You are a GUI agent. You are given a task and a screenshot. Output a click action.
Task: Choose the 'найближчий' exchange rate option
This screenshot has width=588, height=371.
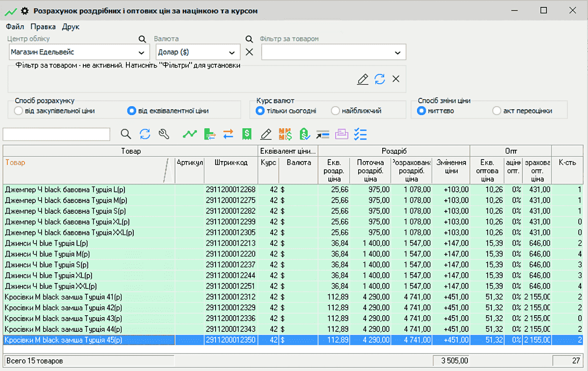(x=336, y=111)
